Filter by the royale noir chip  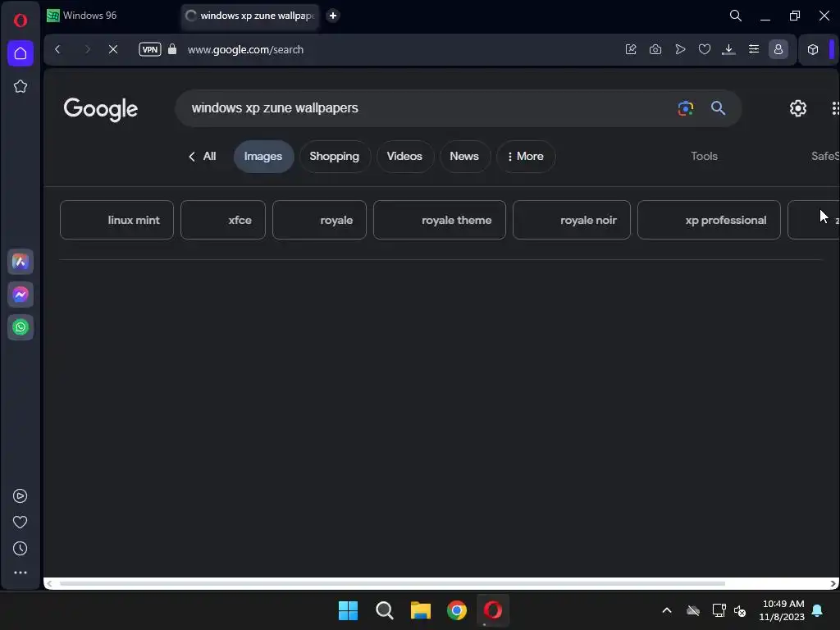[x=572, y=220]
